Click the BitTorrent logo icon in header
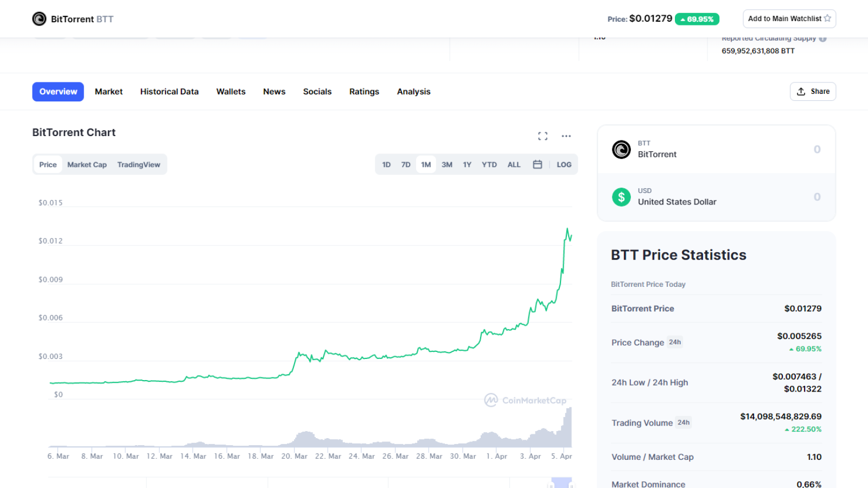The width and height of the screenshot is (868, 488). point(39,19)
